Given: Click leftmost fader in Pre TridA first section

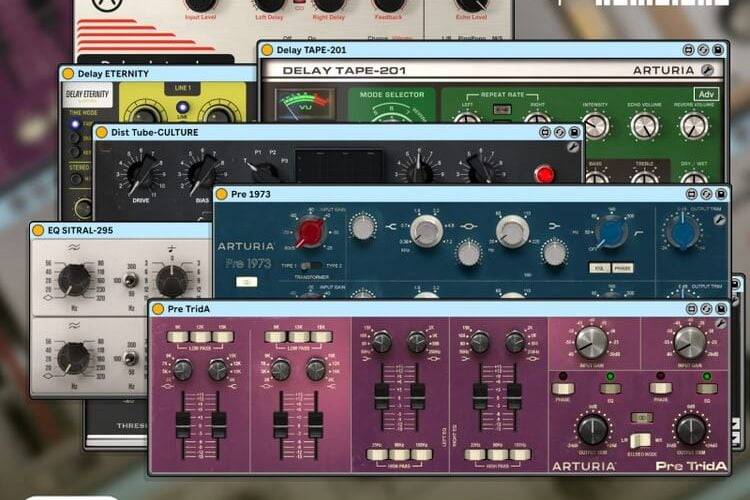Looking at the screenshot, I should [x=183, y=423].
